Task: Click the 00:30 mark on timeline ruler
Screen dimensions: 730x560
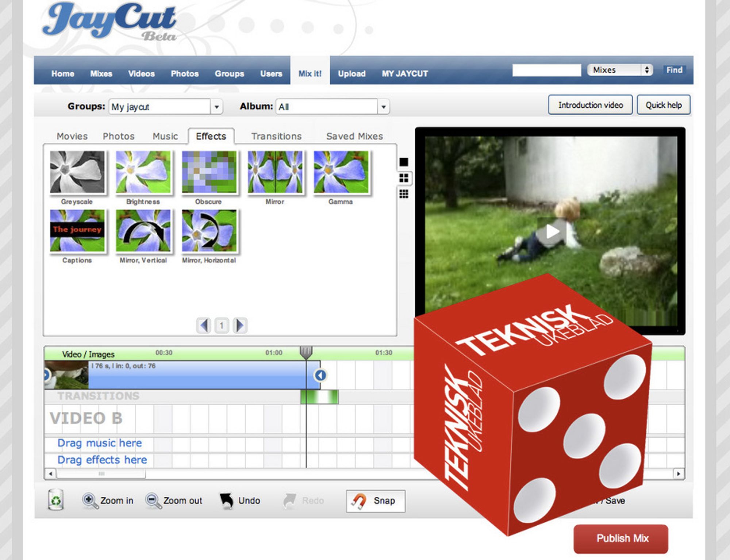Action: 164,353
